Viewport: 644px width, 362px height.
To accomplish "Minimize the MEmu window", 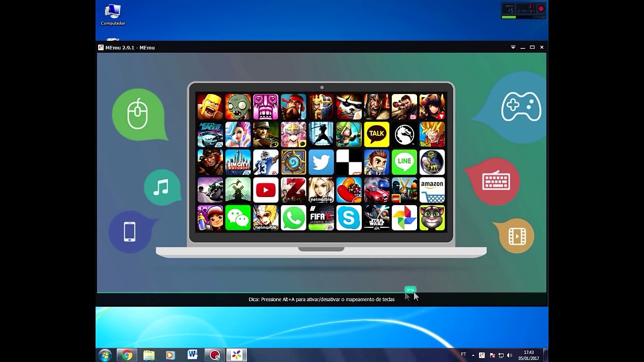I will pyautogui.click(x=523, y=47).
